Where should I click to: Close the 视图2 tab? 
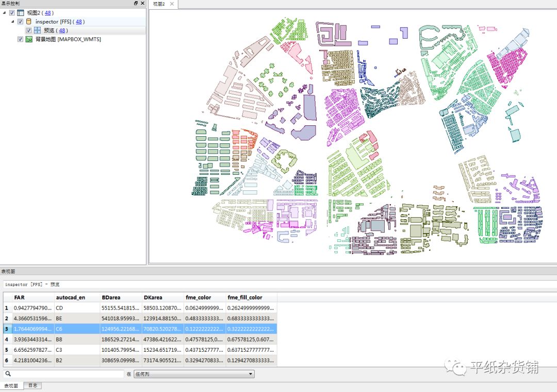coord(172,4)
